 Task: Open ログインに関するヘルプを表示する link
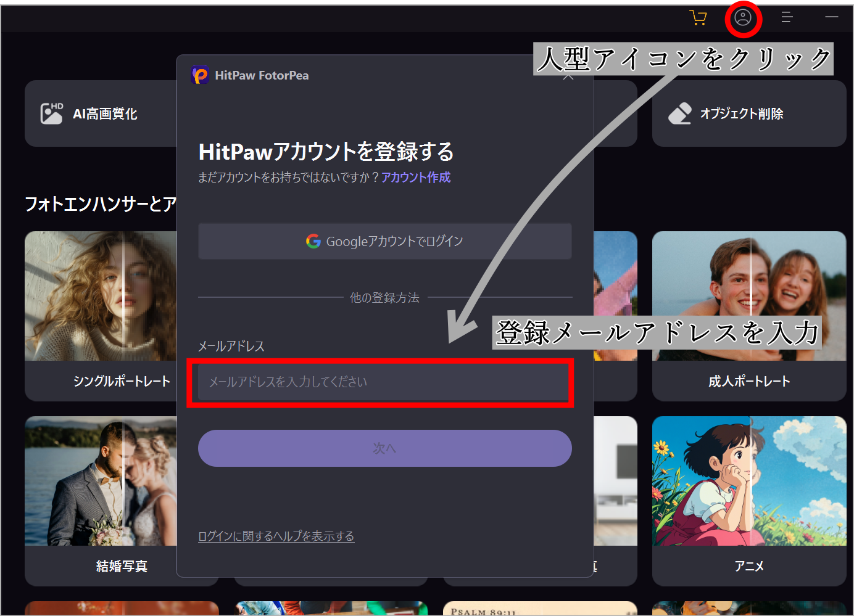276,536
